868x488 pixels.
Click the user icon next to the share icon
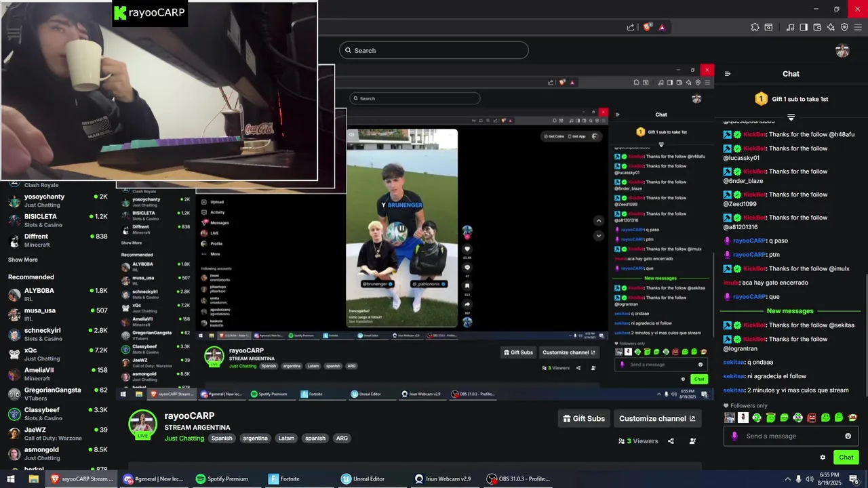[692, 441]
